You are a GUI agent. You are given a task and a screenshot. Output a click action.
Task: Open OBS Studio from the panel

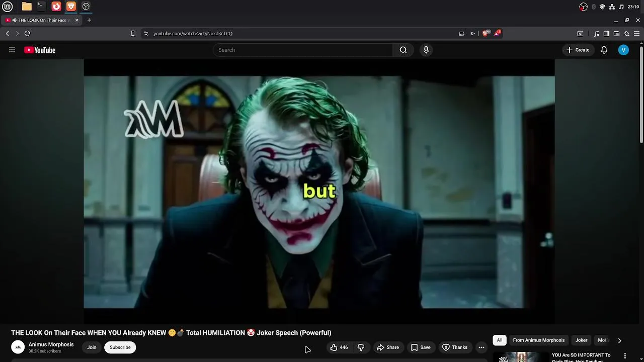[86, 7]
